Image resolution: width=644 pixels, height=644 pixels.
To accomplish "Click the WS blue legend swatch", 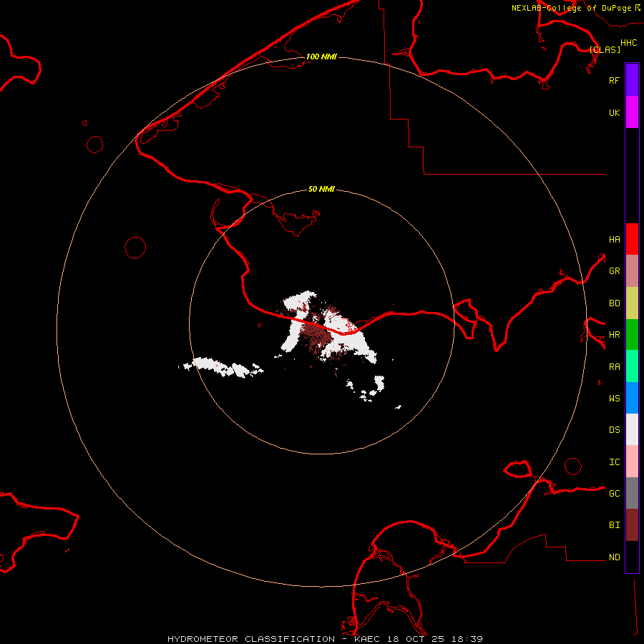I will pos(632,398).
